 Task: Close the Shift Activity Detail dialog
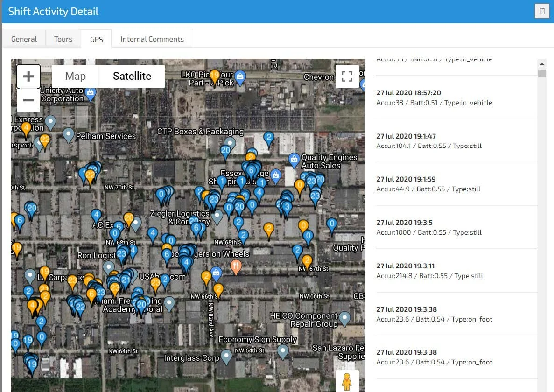tap(542, 11)
